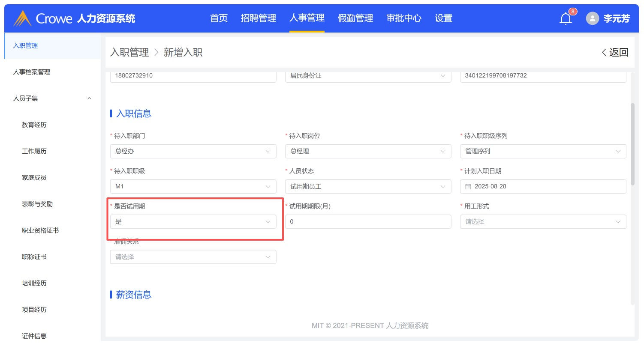Click the notification bell icon
The width and height of the screenshot is (644, 346).
click(x=566, y=19)
